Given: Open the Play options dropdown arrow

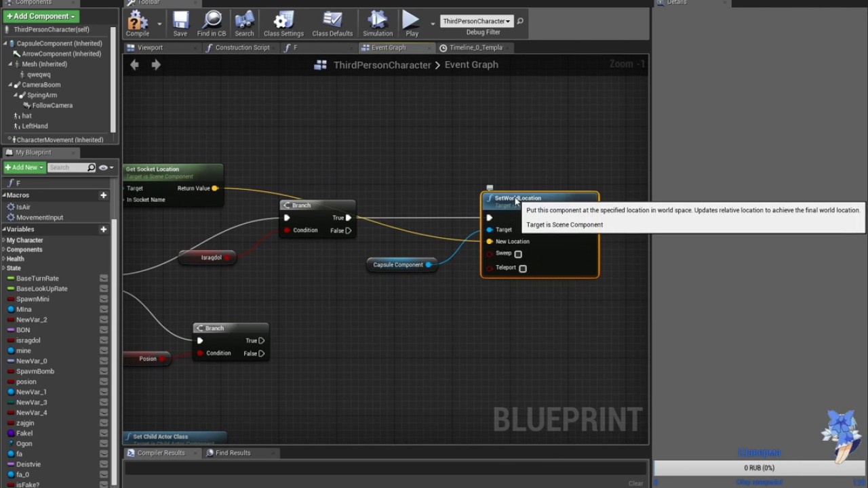Looking at the screenshot, I should [433, 24].
